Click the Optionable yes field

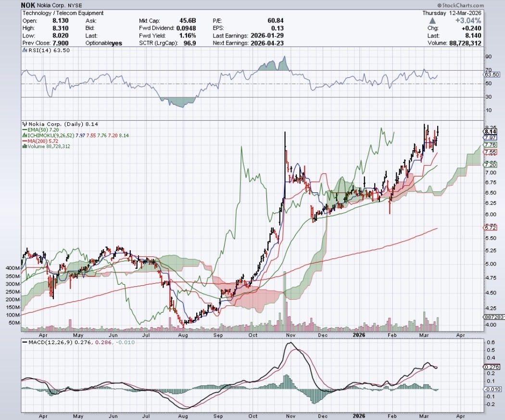(104, 43)
